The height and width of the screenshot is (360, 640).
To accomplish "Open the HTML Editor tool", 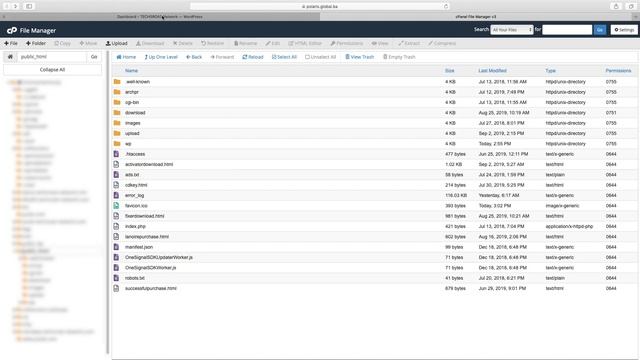I will [x=305, y=43].
